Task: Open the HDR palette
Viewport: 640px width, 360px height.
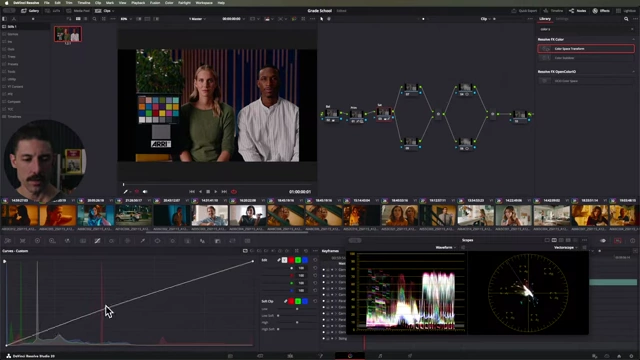Action: coord(52,241)
